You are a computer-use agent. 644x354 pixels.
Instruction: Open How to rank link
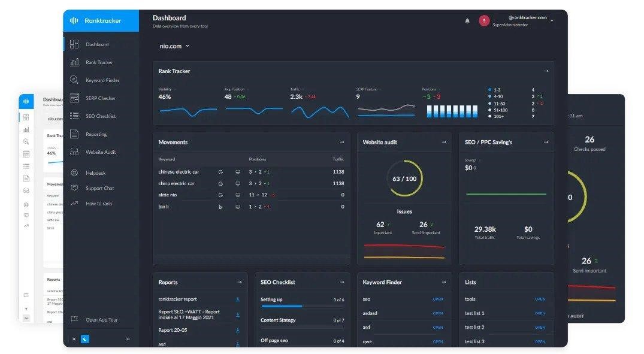(99, 204)
